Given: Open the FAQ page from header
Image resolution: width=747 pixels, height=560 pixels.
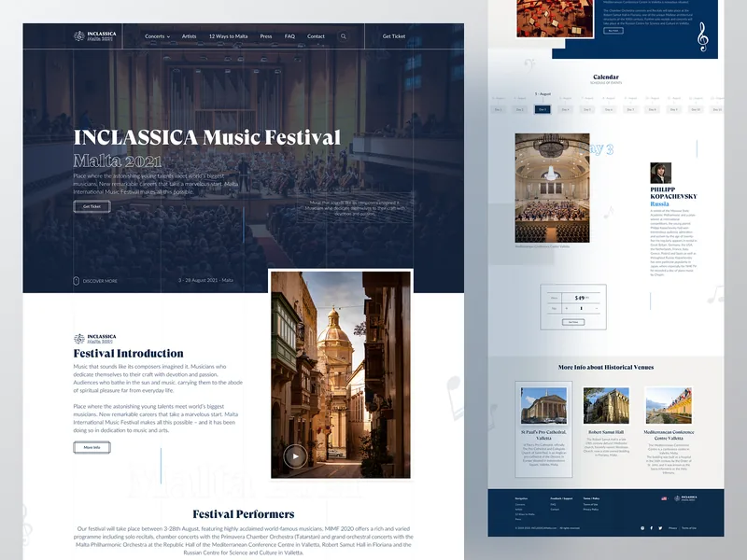Looking at the screenshot, I should tap(289, 36).
